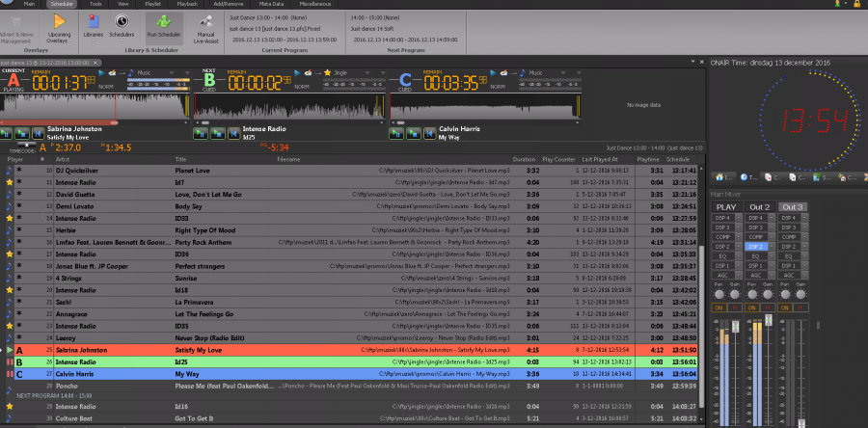The width and height of the screenshot is (868, 428).
Task: Sort playlist by Artist column header
Action: point(63,159)
